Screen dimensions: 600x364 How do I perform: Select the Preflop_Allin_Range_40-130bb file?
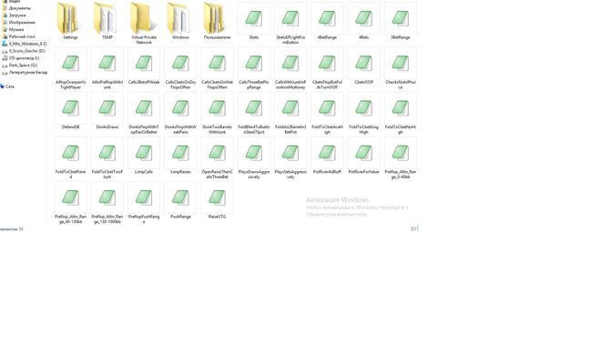[70, 203]
